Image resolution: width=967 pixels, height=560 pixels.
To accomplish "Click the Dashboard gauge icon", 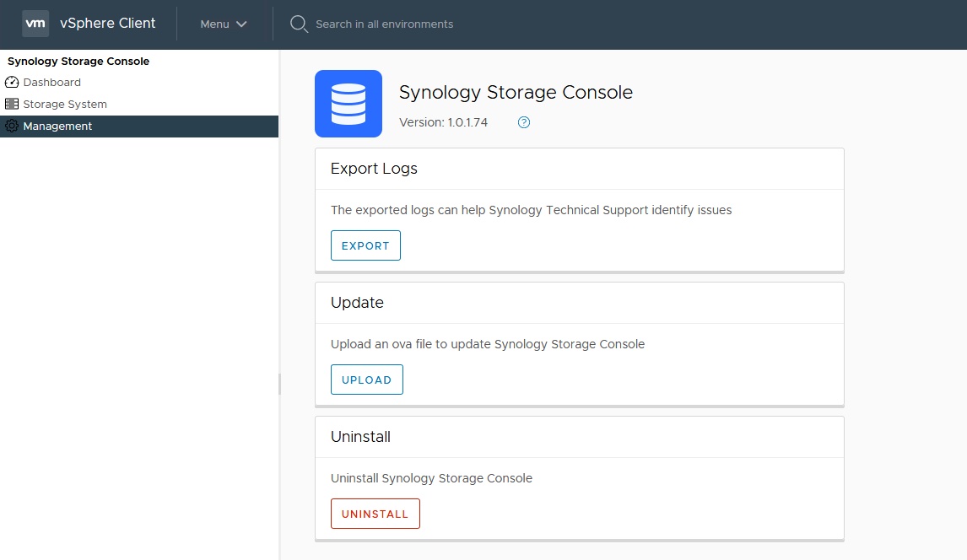I will click(x=12, y=83).
